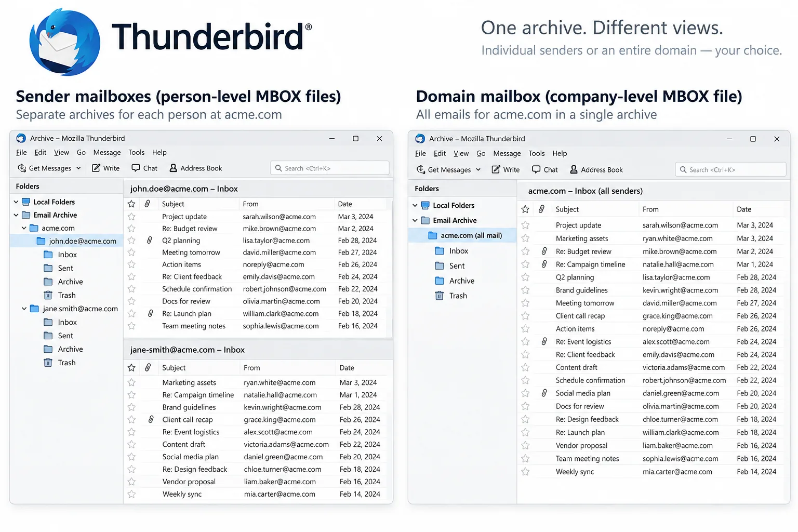Click the paperclip on Q2 planning in left window
This screenshot has height=532, width=798.
coord(149,241)
